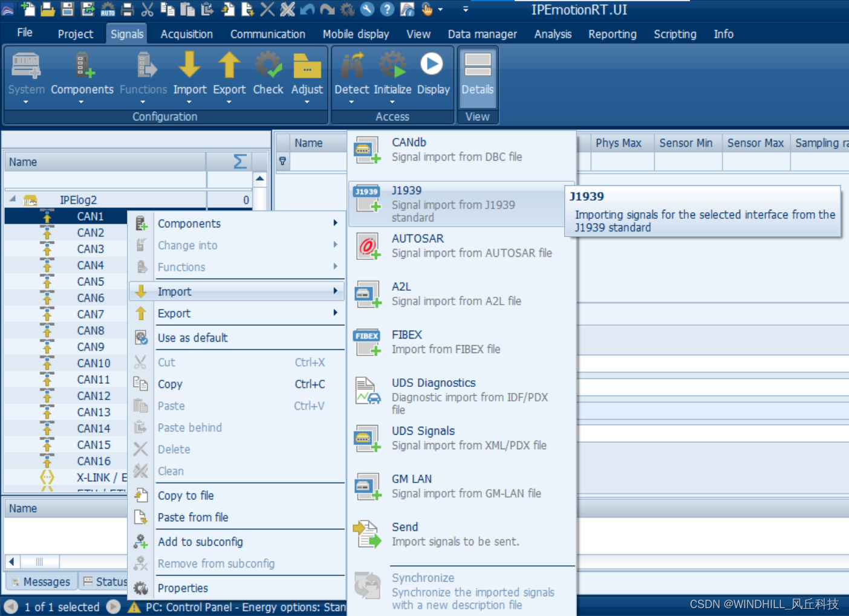849x616 pixels.
Task: Switch to the Acquisition ribbon tab
Action: pyautogui.click(x=186, y=34)
